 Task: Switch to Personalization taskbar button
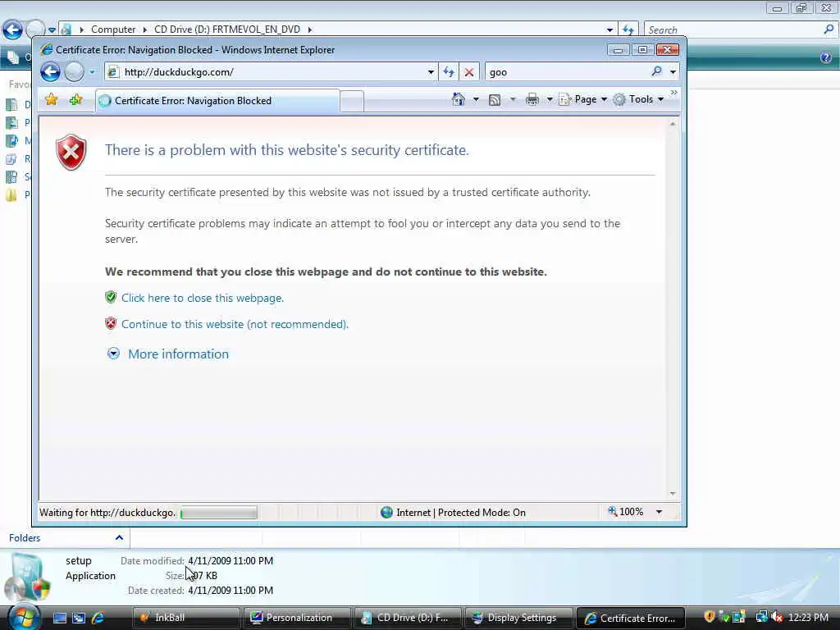click(x=297, y=618)
